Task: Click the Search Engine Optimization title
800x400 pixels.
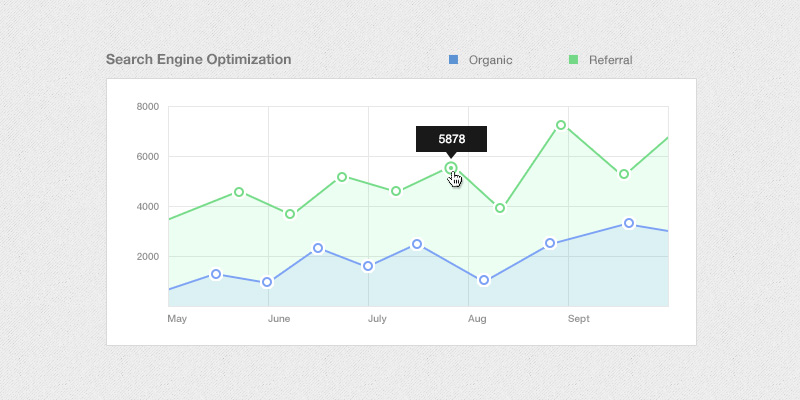Action: pos(198,59)
